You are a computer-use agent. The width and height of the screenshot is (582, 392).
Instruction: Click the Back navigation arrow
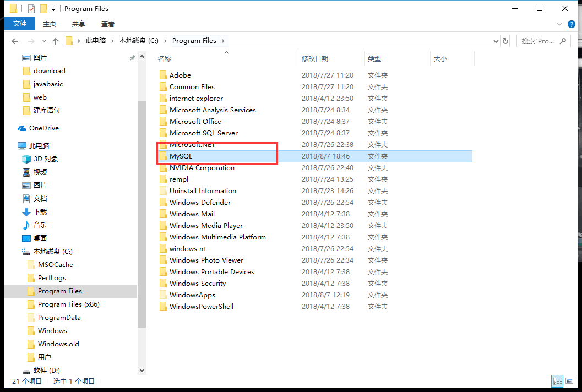tap(15, 41)
